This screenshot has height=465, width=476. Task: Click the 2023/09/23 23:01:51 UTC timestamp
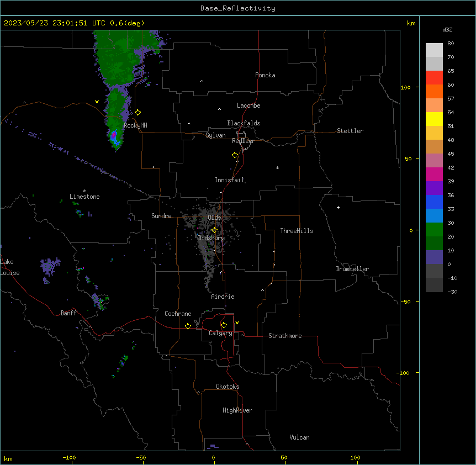[x=54, y=23]
